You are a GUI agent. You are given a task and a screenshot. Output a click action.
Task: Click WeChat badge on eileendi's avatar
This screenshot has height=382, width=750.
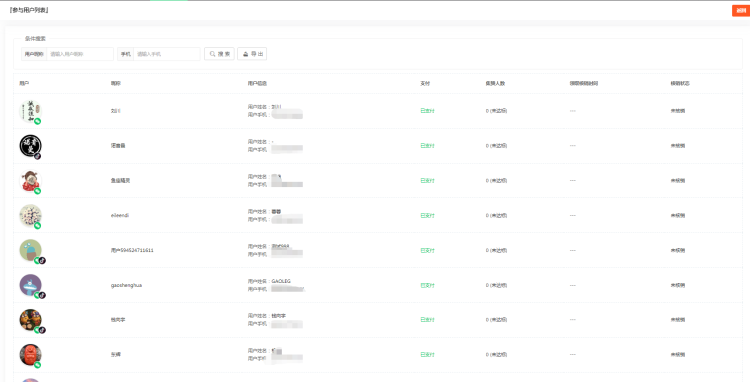37,226
